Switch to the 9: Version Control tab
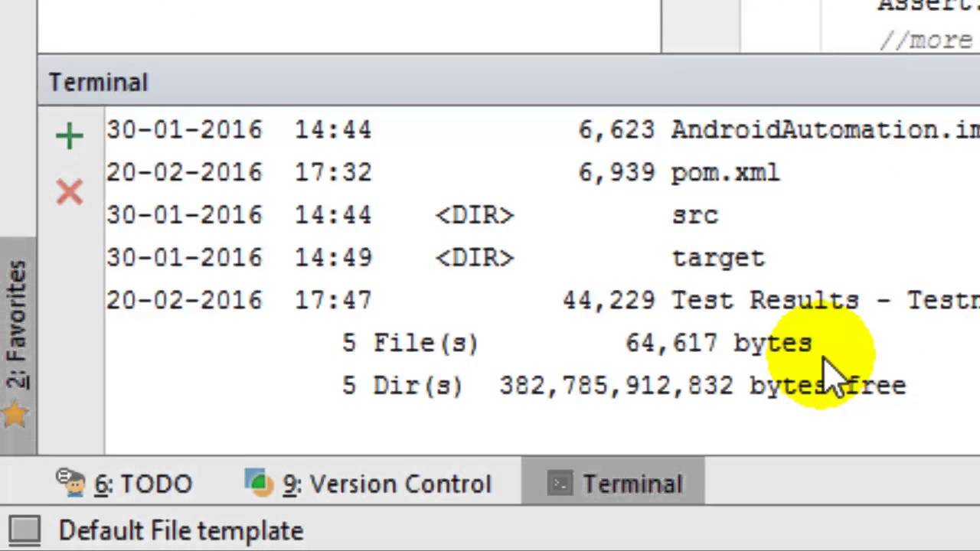980x551 pixels. (x=386, y=484)
